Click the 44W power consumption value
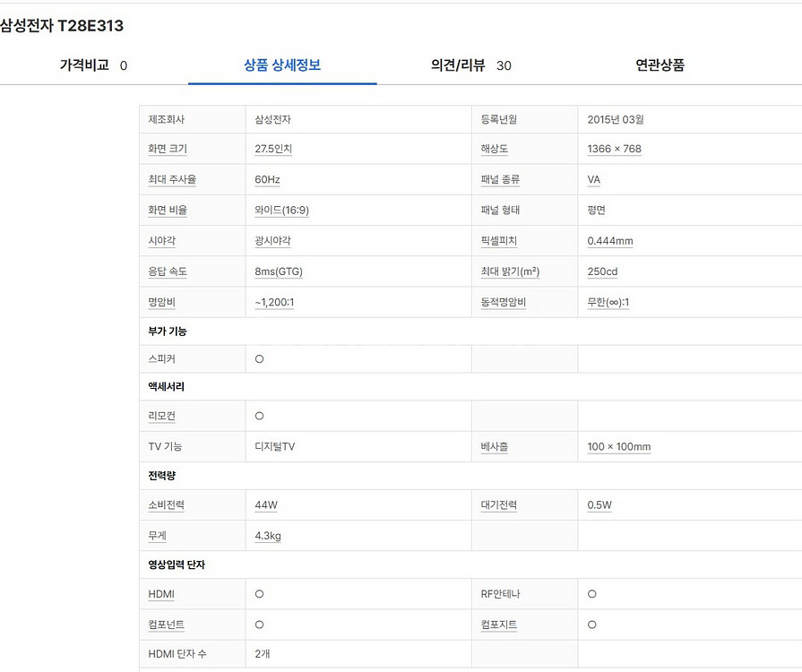The width and height of the screenshot is (802, 672). pyautogui.click(x=266, y=505)
